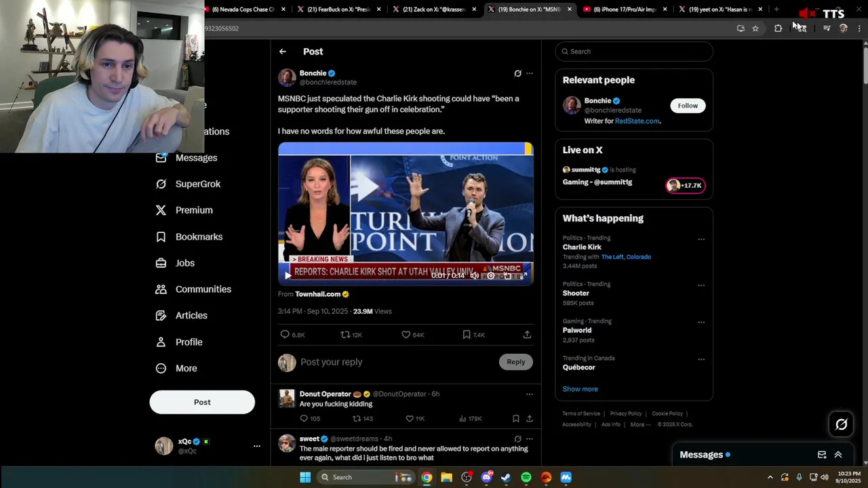Bookmark this page with star icon
This screenshot has height=488, width=868.
point(755,28)
